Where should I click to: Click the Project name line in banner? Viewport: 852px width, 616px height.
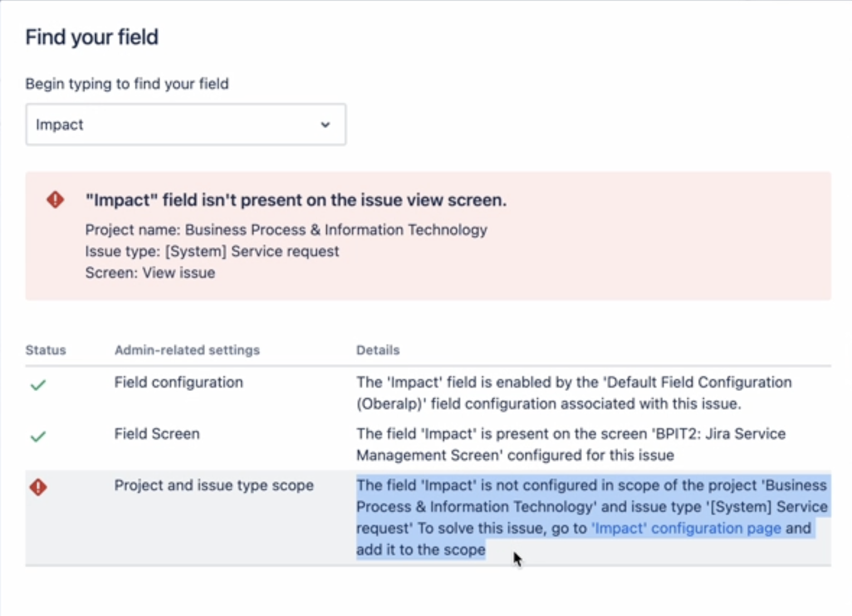pyautogui.click(x=286, y=229)
